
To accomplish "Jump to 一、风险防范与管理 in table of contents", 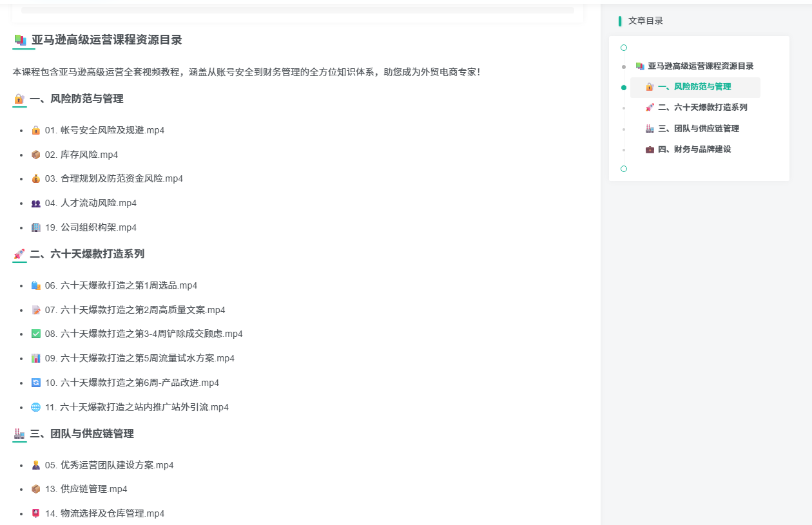I will coord(694,87).
